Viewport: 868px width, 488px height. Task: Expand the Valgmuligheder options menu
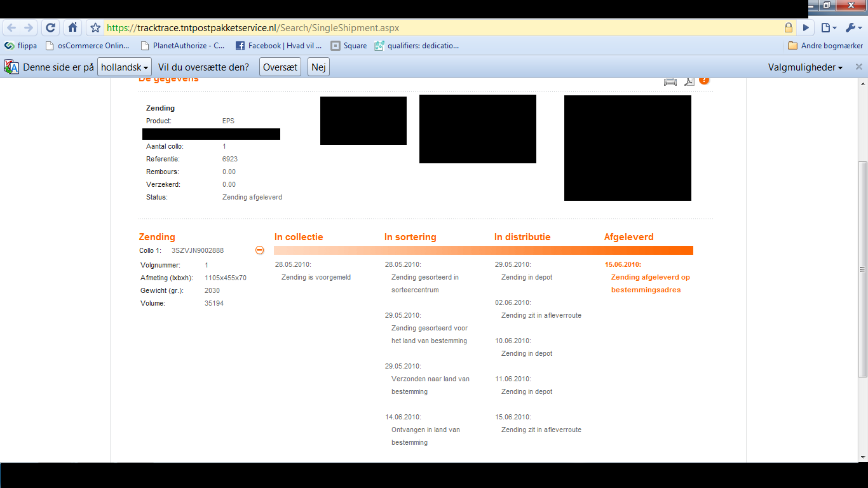(805, 67)
